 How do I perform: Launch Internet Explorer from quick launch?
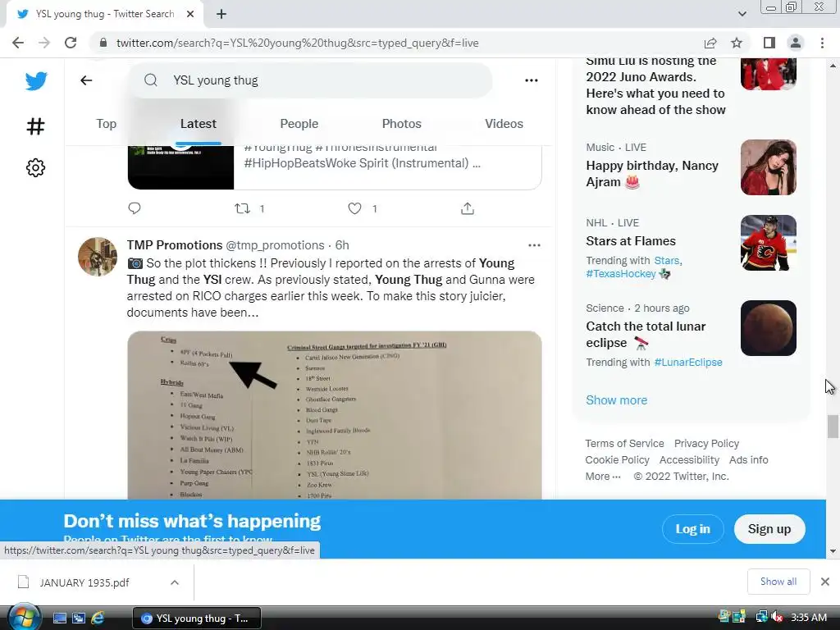[x=98, y=618]
